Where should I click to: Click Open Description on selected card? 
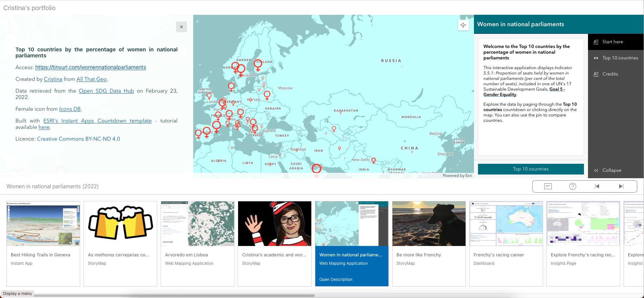coord(336,280)
